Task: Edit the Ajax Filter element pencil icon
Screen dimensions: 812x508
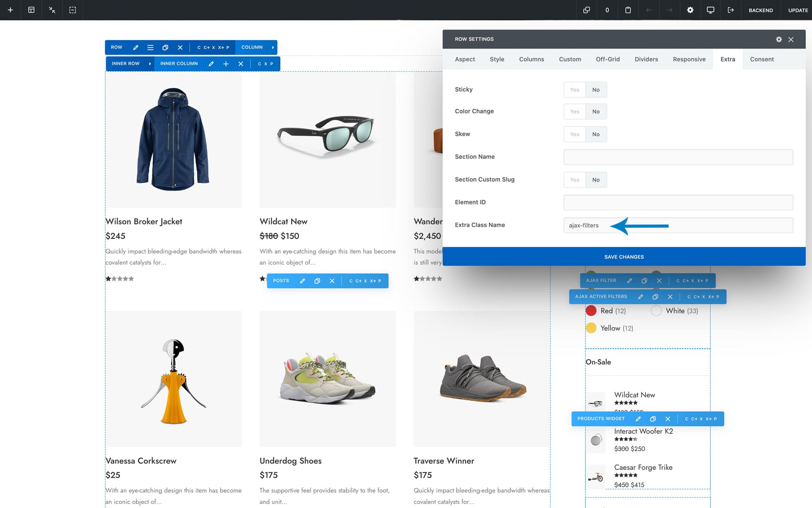Action: [x=629, y=281]
